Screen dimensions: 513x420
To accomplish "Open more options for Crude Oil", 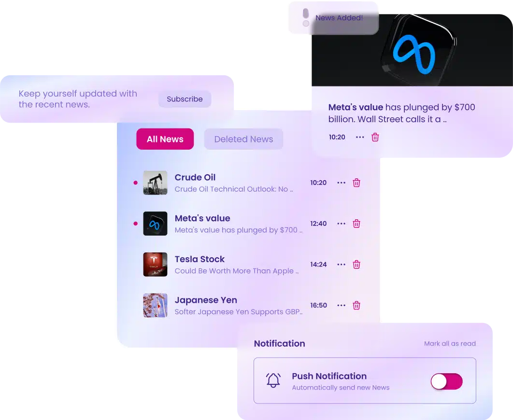I will (341, 182).
